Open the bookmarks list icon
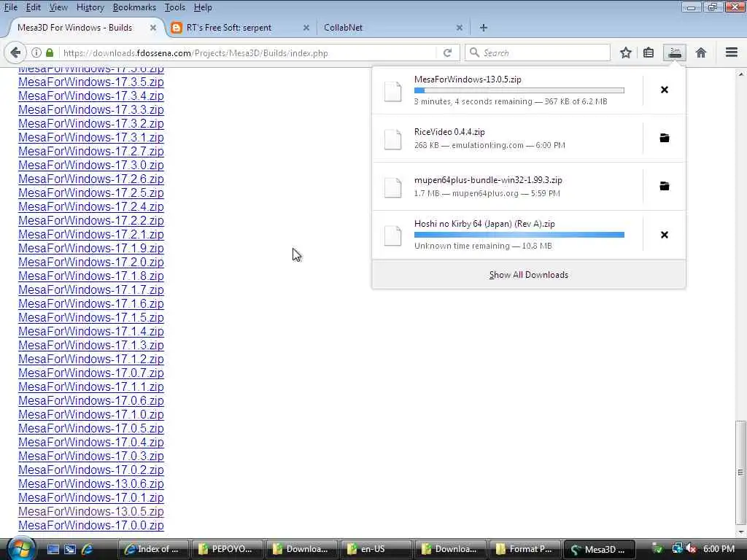Viewport: 747px width, 560px height. (x=649, y=52)
